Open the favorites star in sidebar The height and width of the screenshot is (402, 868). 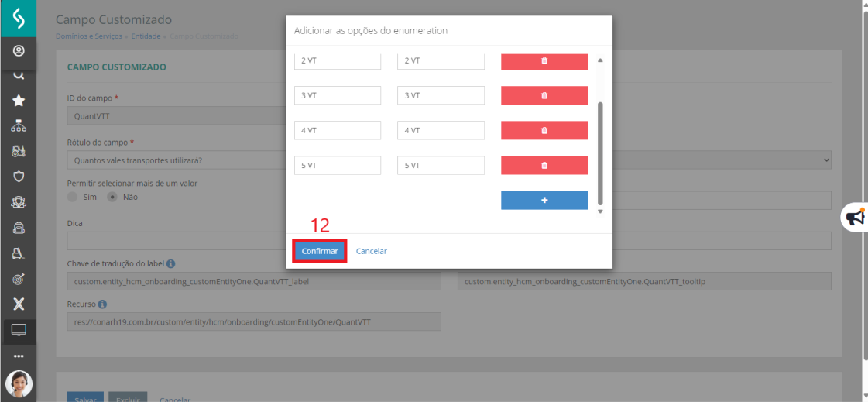pos(19,101)
